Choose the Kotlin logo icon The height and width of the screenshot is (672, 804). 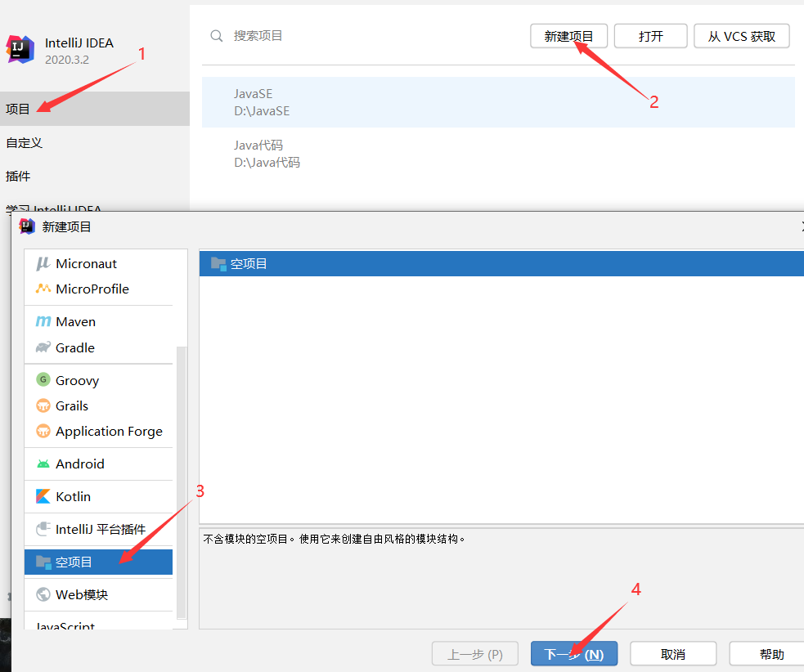coord(43,496)
